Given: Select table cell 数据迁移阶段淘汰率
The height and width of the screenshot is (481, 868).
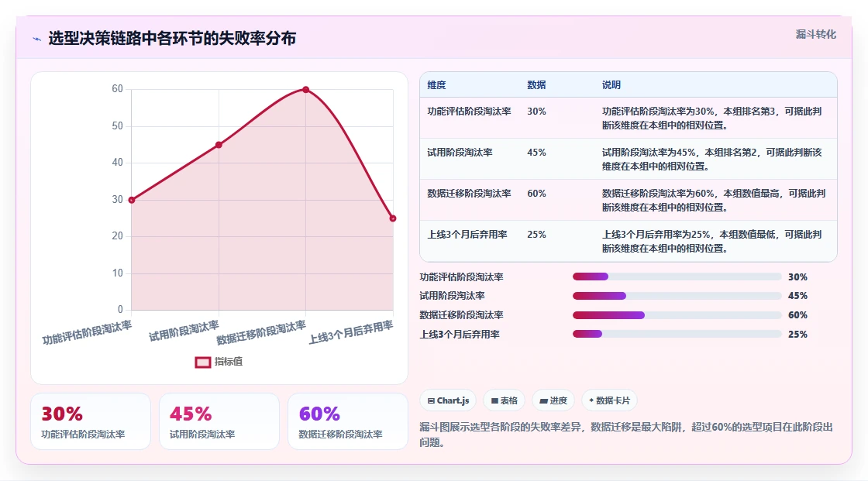Looking at the screenshot, I should [469, 193].
